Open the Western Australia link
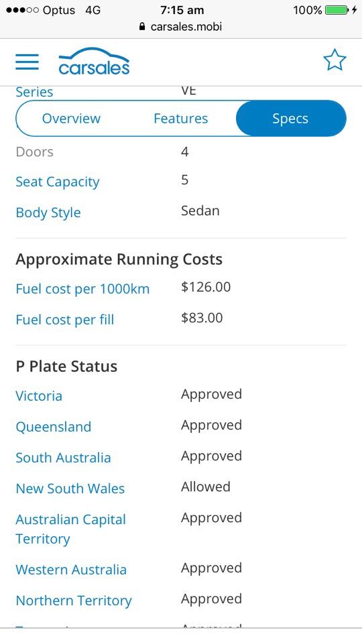Screen dimensions: 362x644 coord(71,570)
